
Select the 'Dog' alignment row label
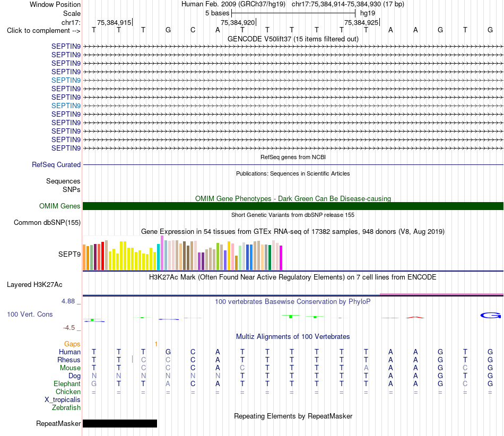[74, 376]
